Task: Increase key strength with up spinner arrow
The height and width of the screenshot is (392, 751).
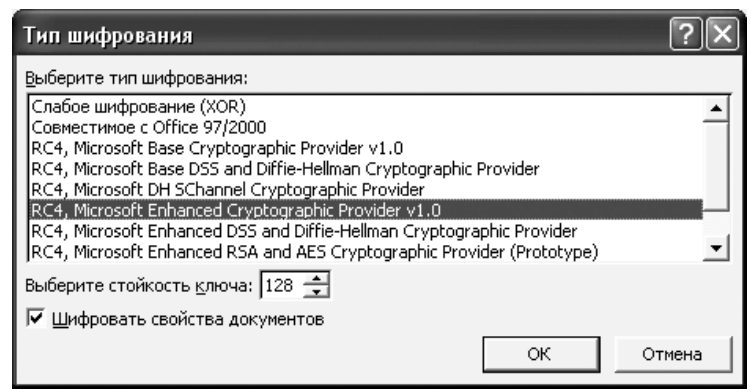Action: [316, 278]
